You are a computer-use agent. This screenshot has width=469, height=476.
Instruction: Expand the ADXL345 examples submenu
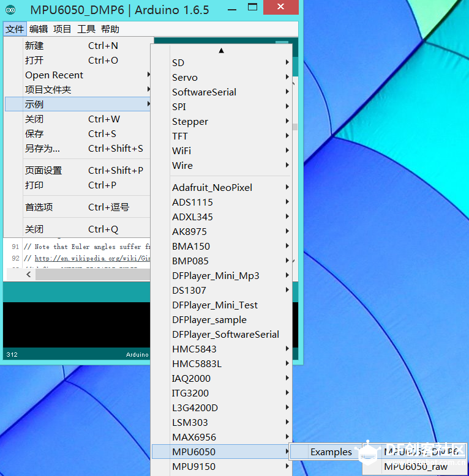(222, 217)
